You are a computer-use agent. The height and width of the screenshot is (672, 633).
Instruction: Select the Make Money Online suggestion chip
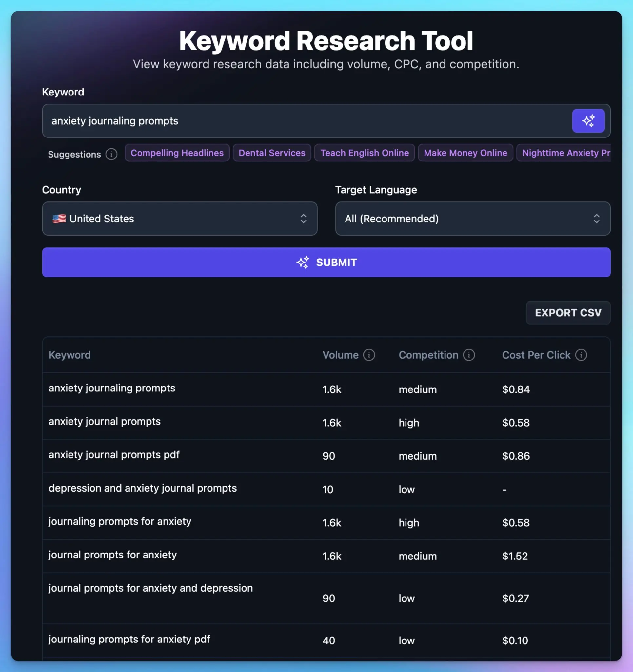pos(465,153)
